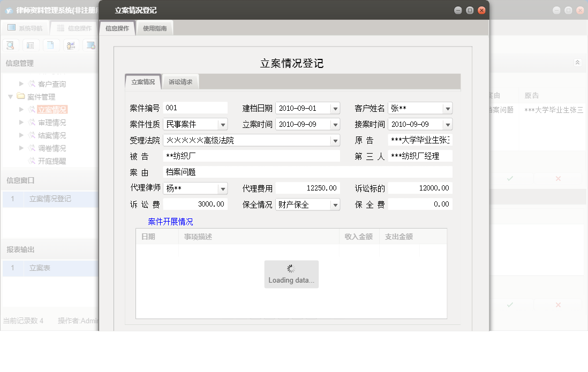The width and height of the screenshot is (588, 372).
Task: Click the 开庭提醒 tree item icon
Action: click(32, 160)
